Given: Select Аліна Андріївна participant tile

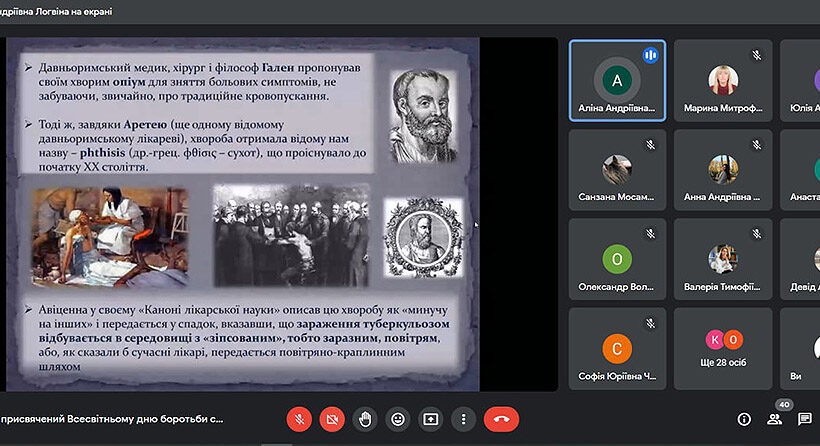Looking at the screenshot, I should click(x=617, y=81).
